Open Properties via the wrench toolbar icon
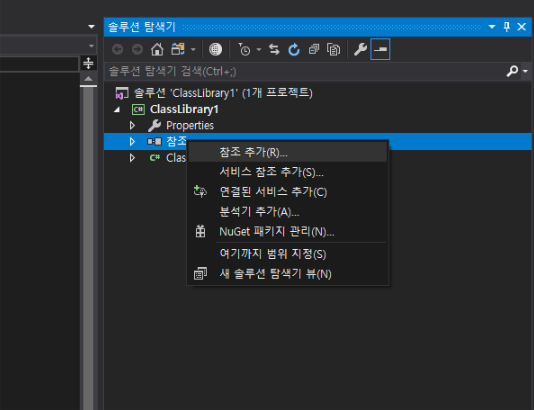 pyautogui.click(x=360, y=50)
